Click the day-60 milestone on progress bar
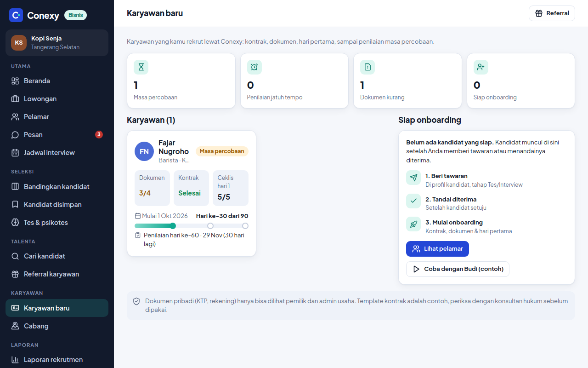The image size is (588, 368). (210, 226)
